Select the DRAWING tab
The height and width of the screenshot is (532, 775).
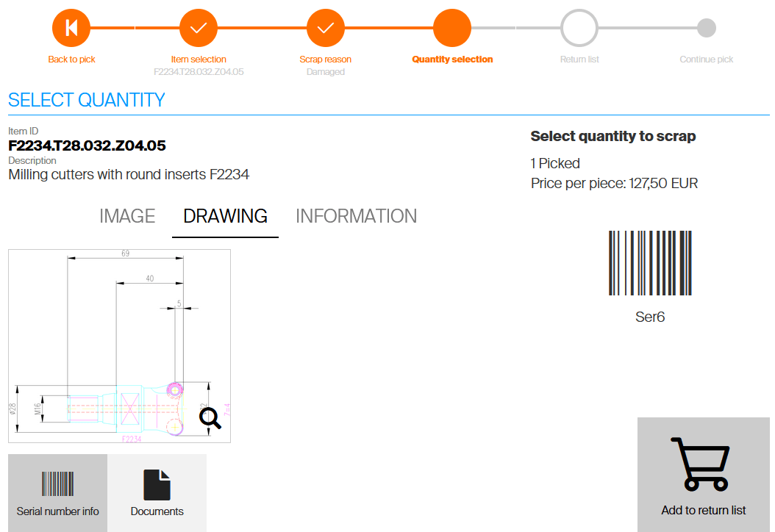pyautogui.click(x=225, y=216)
